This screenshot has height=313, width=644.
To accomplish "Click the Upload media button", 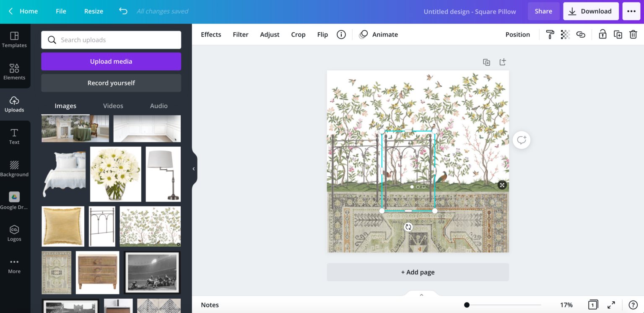I will (111, 61).
